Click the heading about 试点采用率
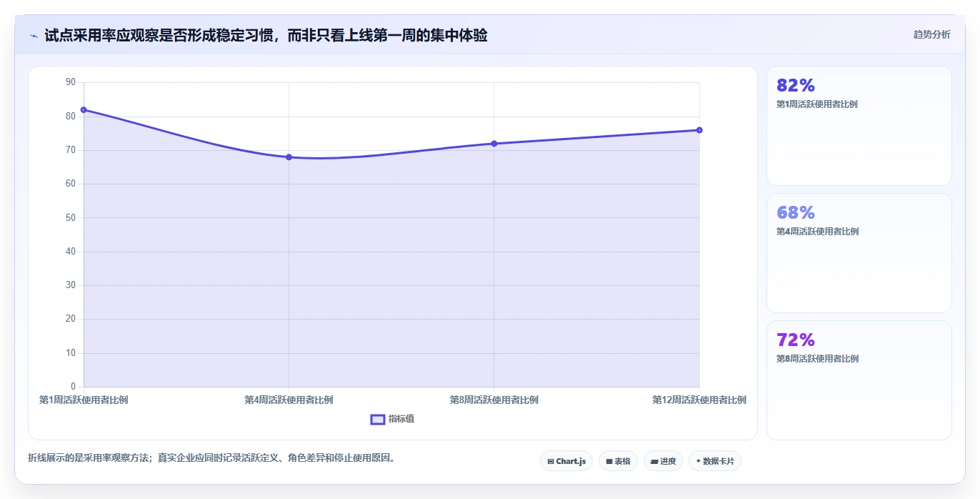This screenshot has height=499, width=980. pos(266,35)
